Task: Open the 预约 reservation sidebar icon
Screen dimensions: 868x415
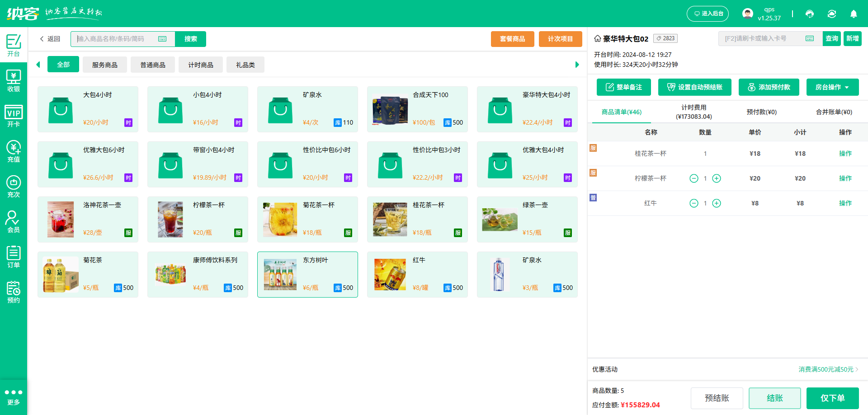Action: [x=14, y=292]
